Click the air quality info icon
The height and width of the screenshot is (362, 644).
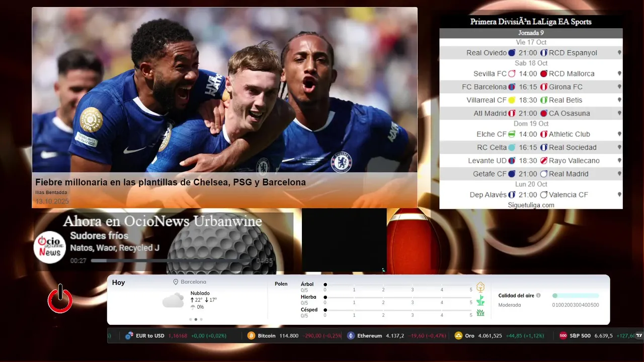538,296
